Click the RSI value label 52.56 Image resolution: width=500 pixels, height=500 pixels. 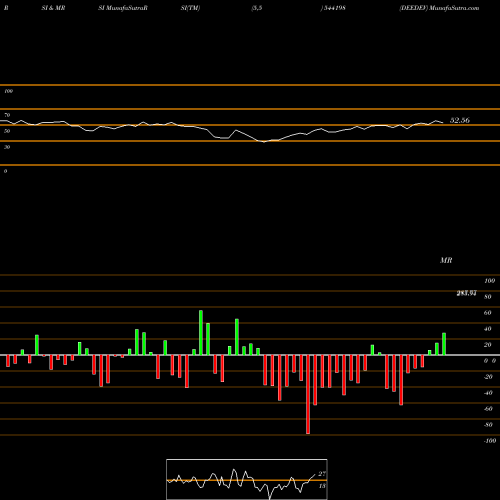pyautogui.click(x=460, y=120)
